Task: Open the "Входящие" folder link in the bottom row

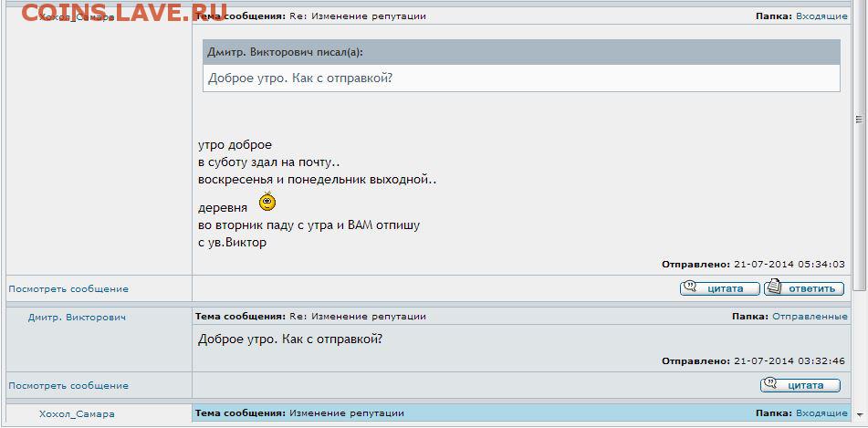Action: [821, 413]
